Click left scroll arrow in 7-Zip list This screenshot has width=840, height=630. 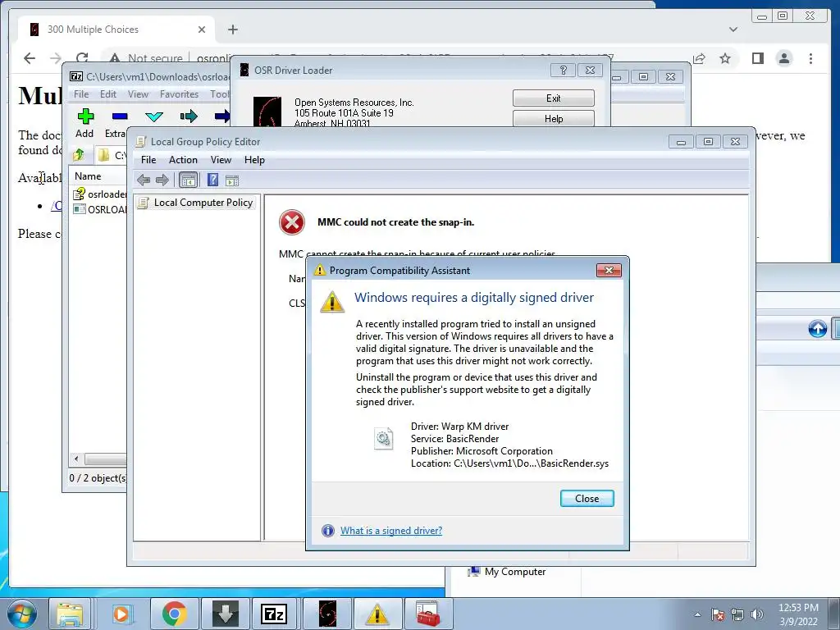[x=76, y=459]
